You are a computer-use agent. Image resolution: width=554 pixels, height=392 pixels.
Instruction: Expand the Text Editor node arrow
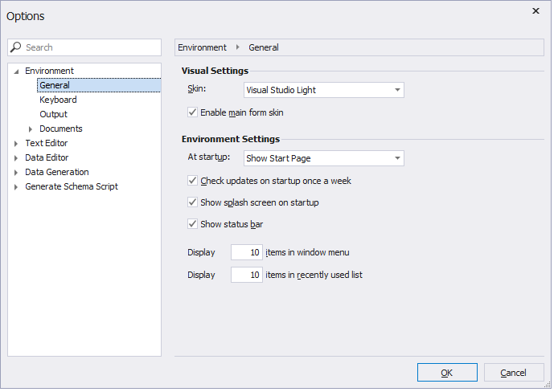pos(17,143)
